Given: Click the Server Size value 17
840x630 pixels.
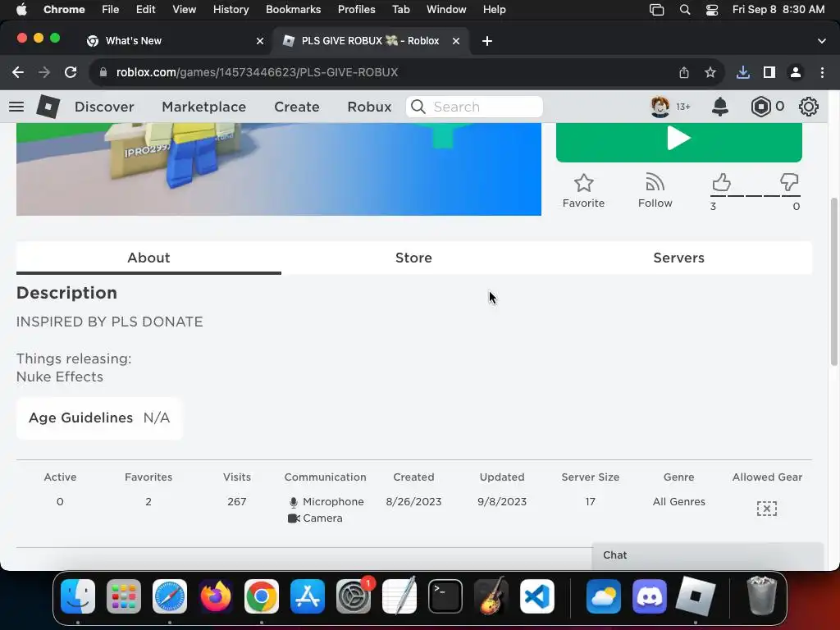Looking at the screenshot, I should (591, 502).
